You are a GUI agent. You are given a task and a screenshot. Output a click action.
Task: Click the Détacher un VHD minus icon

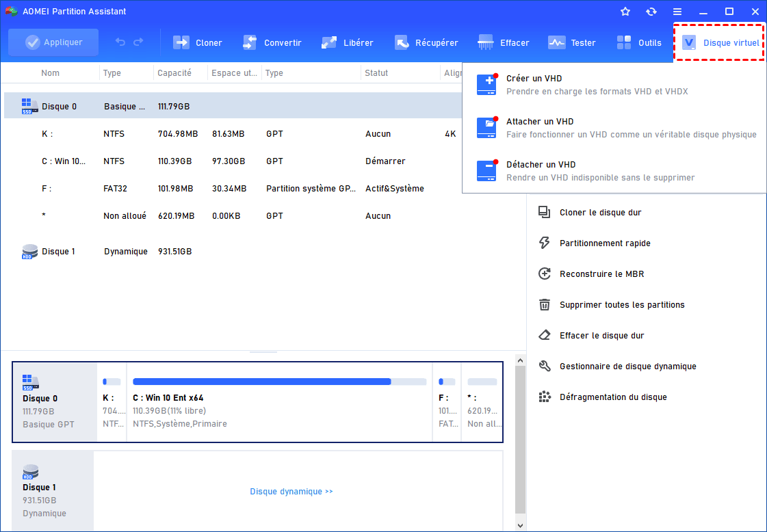point(486,171)
